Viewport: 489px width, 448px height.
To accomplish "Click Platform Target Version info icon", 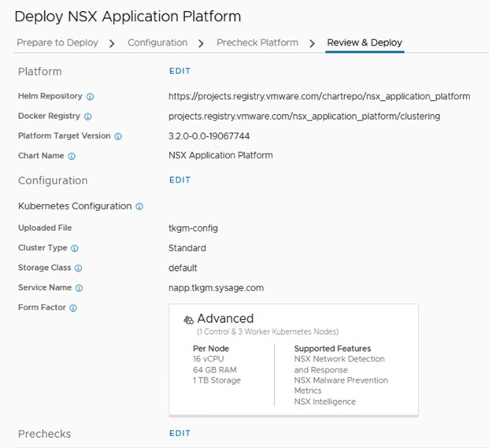I will 118,136.
